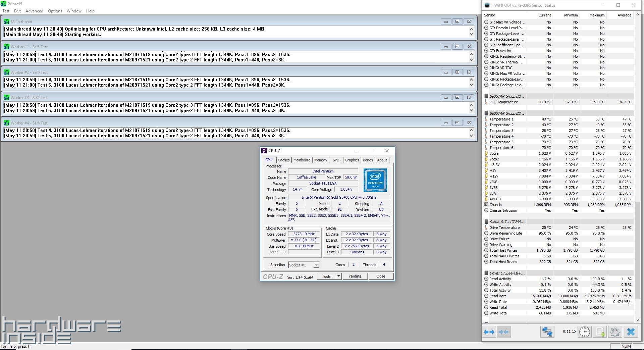The image size is (644, 350).
Task: Open the Edit menu in Prime95
Action: (x=17, y=11)
